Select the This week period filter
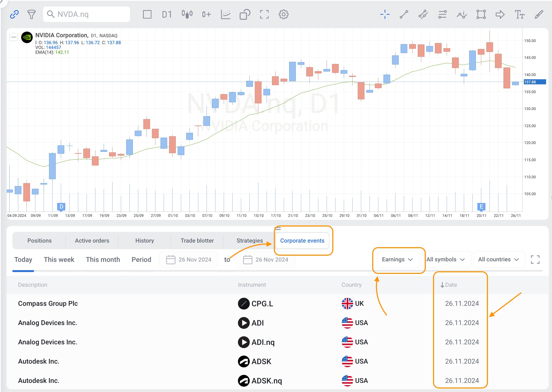 (59, 259)
